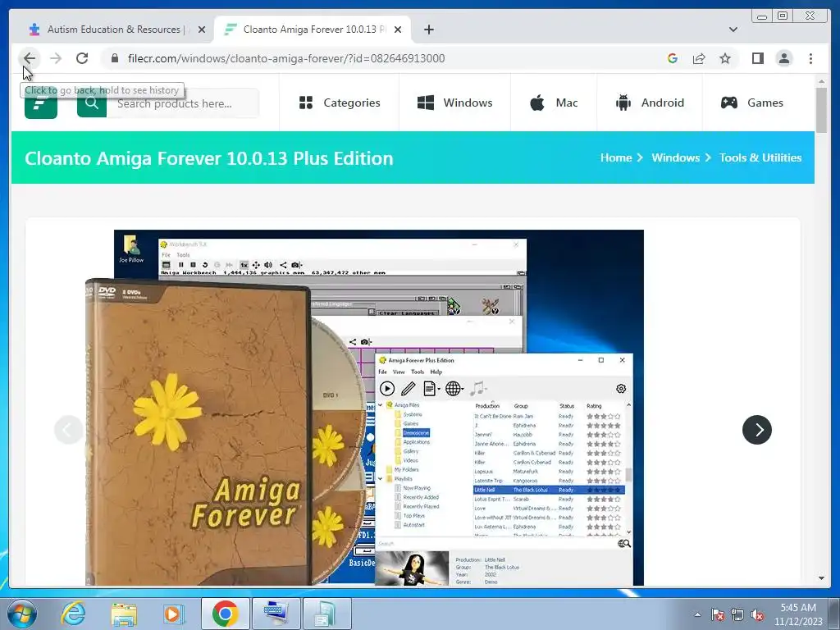Go to Windows breadcrumb link
The image size is (840, 630).
click(x=676, y=157)
